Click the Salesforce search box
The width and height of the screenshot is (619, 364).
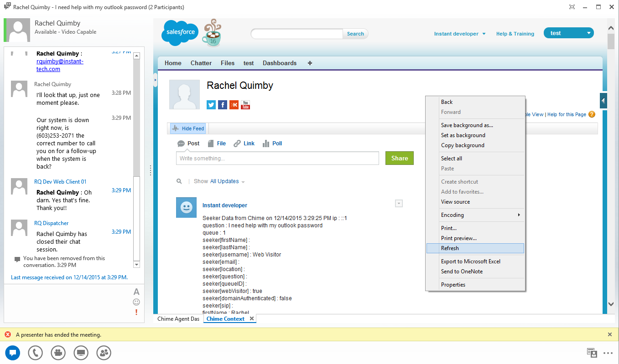tap(297, 34)
